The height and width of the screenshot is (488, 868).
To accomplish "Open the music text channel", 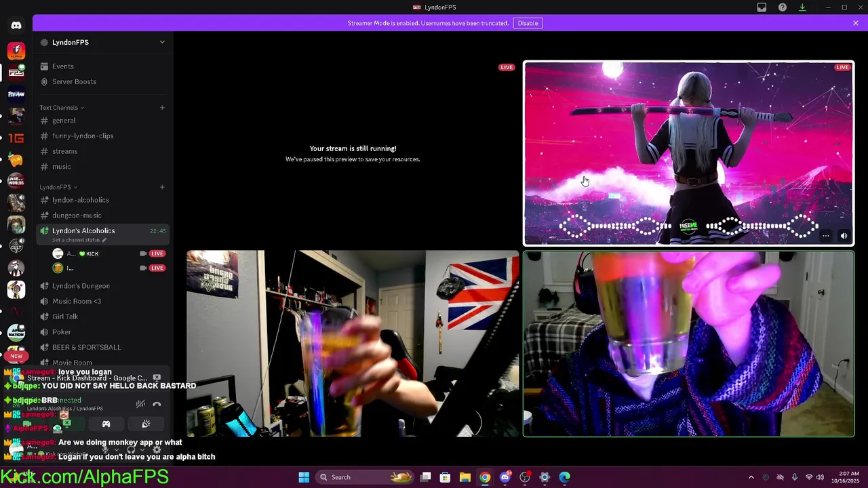I will 103,167.
